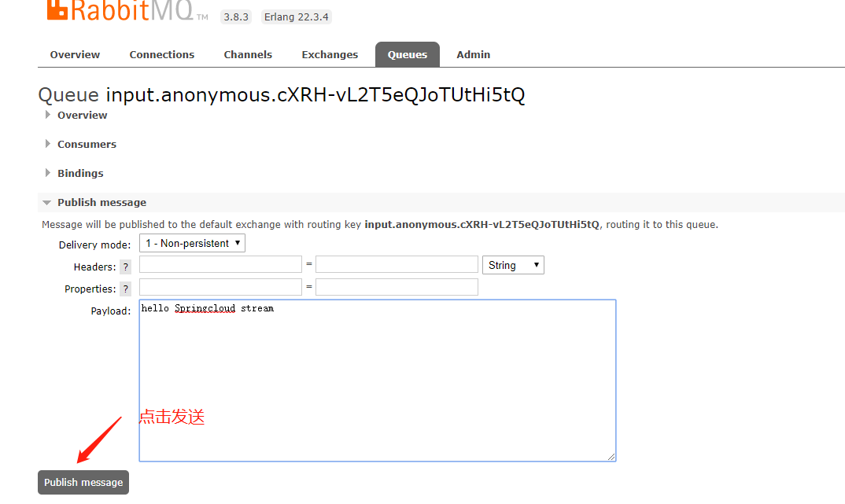Viewport: 845px width, 504px height.
Task: Expand the Consumers section
Action: [87, 145]
